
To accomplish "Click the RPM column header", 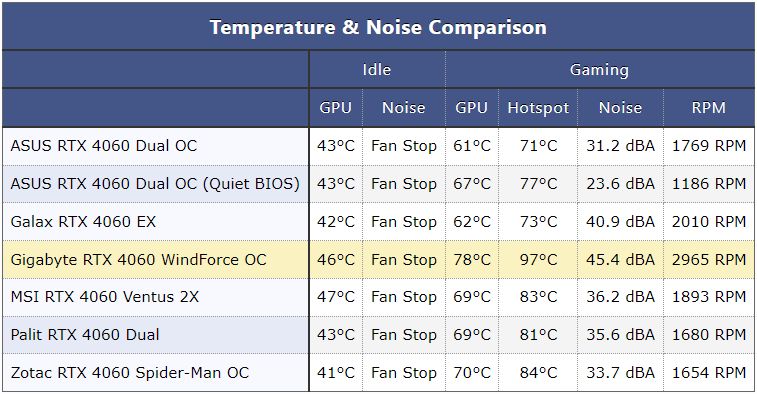I will (708, 107).
